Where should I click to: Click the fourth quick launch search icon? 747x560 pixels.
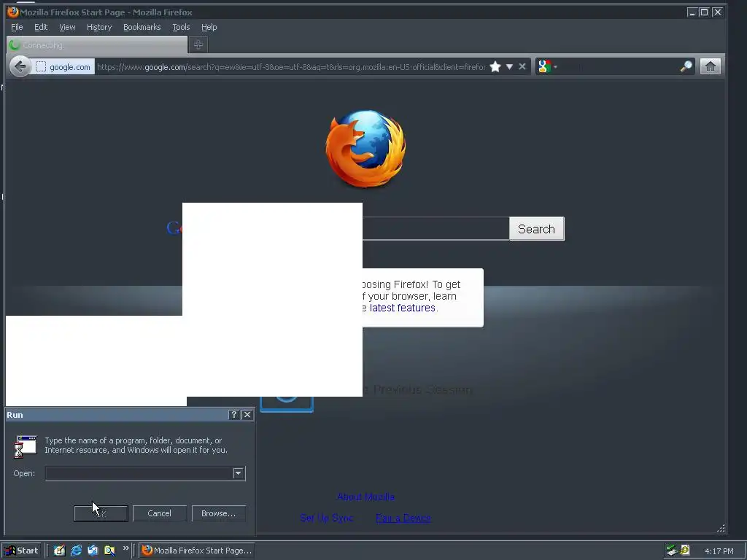(109, 551)
